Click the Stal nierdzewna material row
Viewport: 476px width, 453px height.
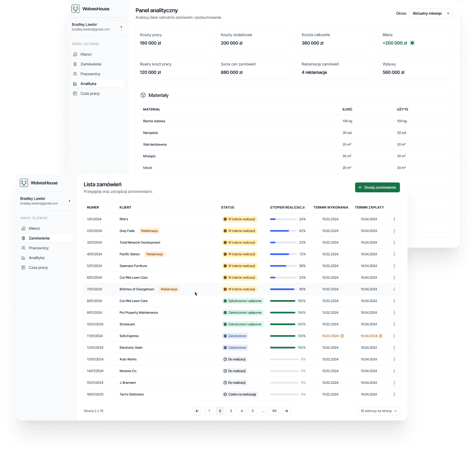(294, 145)
